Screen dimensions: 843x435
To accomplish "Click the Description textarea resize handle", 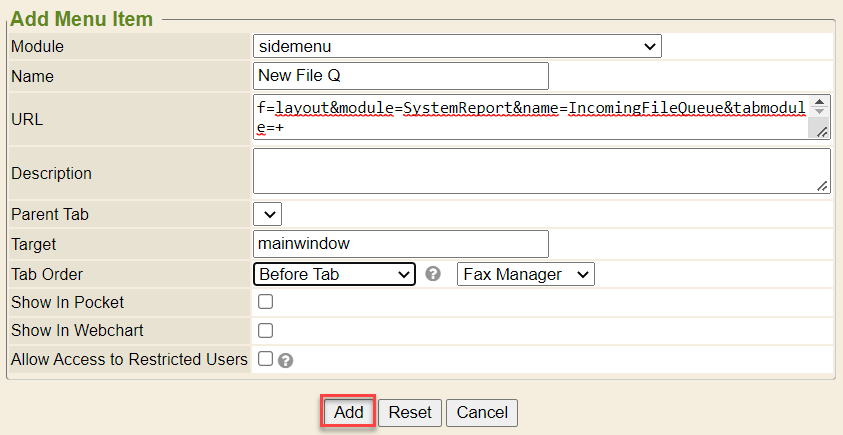I will pos(822,185).
